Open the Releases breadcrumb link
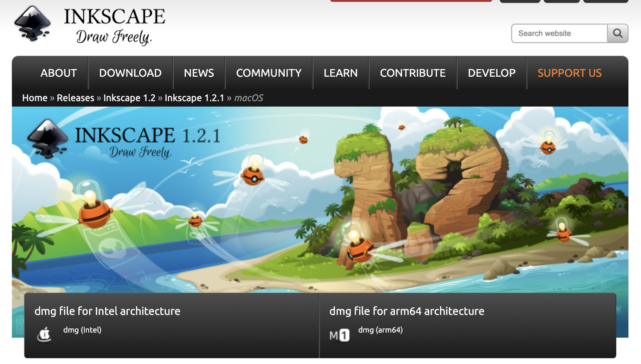This screenshot has height=364, width=641. tap(75, 98)
